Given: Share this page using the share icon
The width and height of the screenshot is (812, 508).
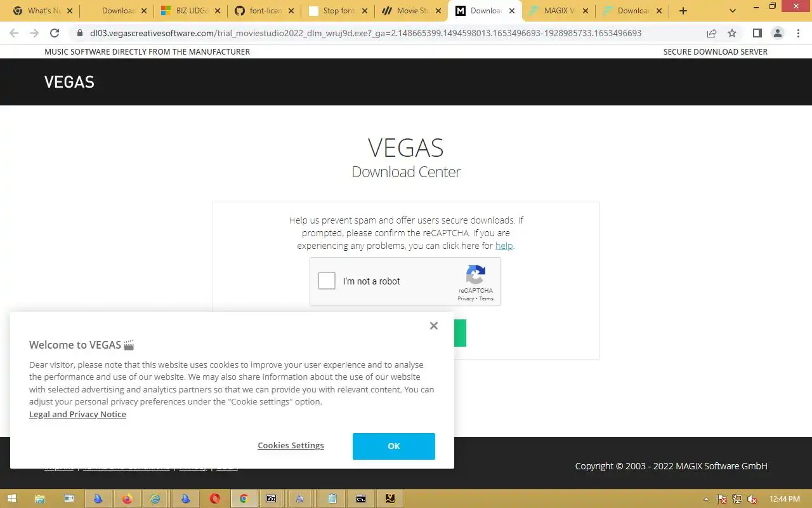Looking at the screenshot, I should tap(712, 33).
